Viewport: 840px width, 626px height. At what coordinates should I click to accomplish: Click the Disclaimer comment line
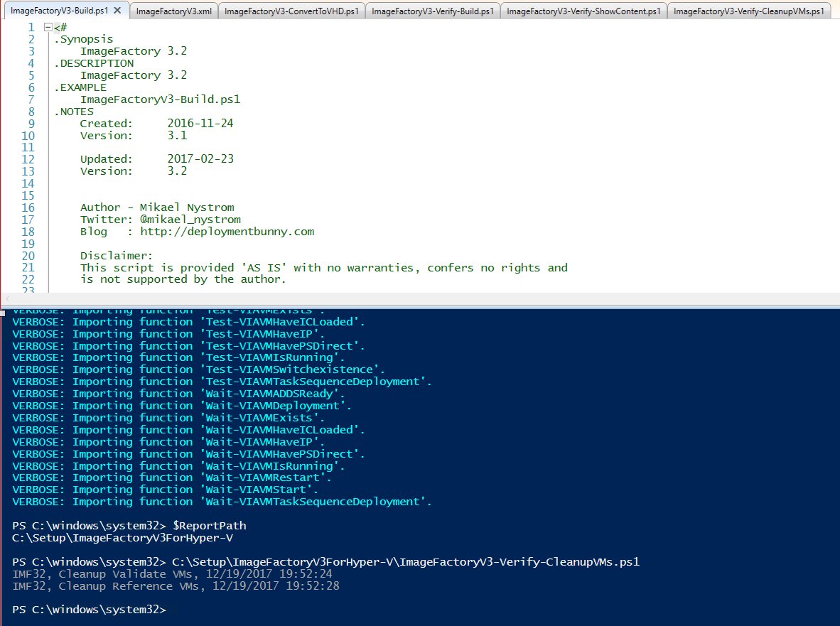(116, 255)
